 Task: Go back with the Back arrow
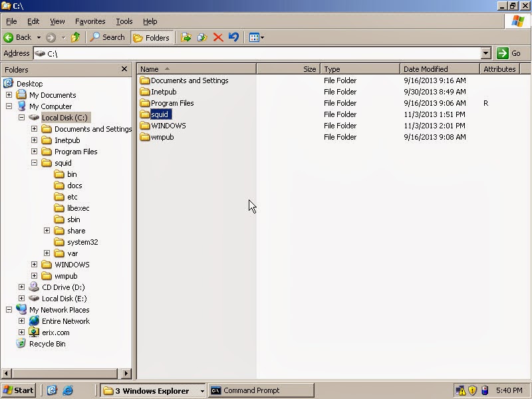(18, 37)
